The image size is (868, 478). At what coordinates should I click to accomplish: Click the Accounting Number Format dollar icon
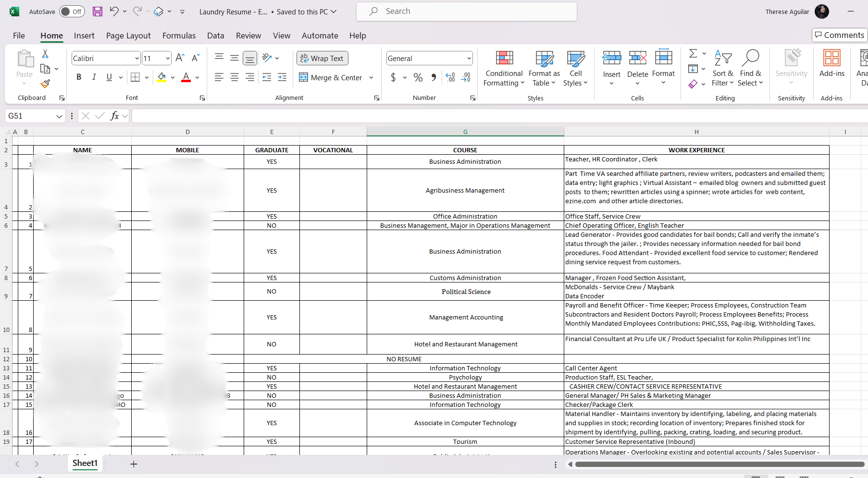tap(393, 77)
